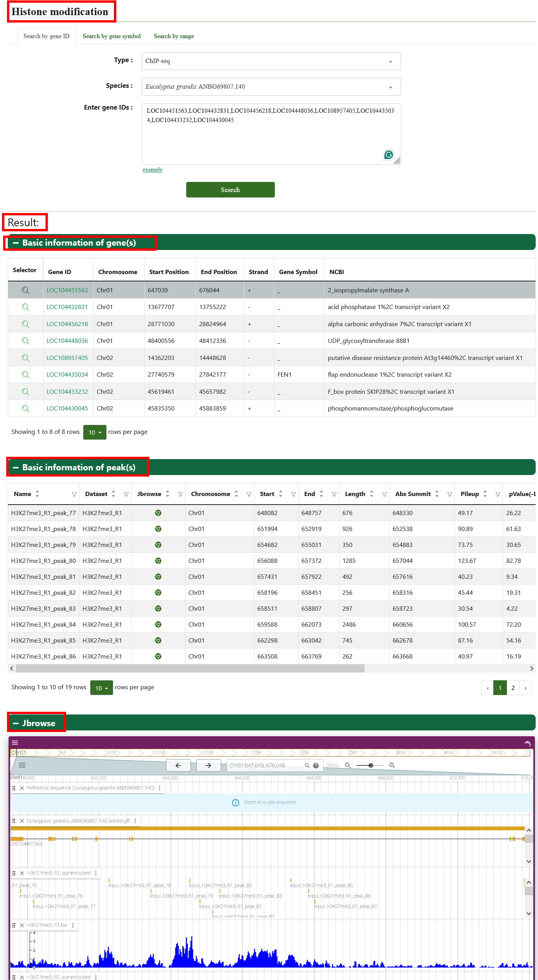The image size is (538, 980).
Task: Open Jbrowse icon for H3K27me3_R1_peak_84
Action: 158,625
